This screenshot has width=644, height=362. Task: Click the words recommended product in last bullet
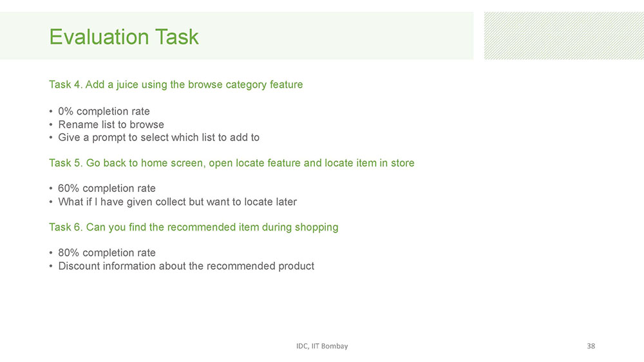click(260, 266)
